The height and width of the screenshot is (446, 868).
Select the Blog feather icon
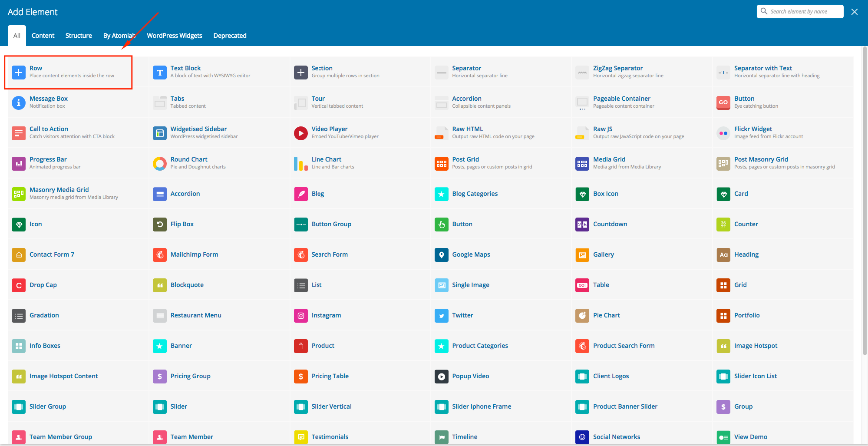tap(301, 194)
